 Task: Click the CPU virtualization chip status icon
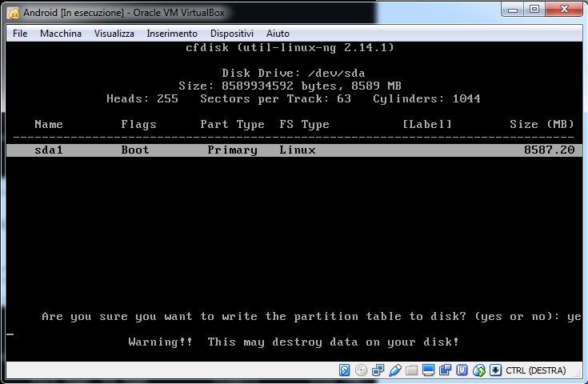(x=462, y=370)
